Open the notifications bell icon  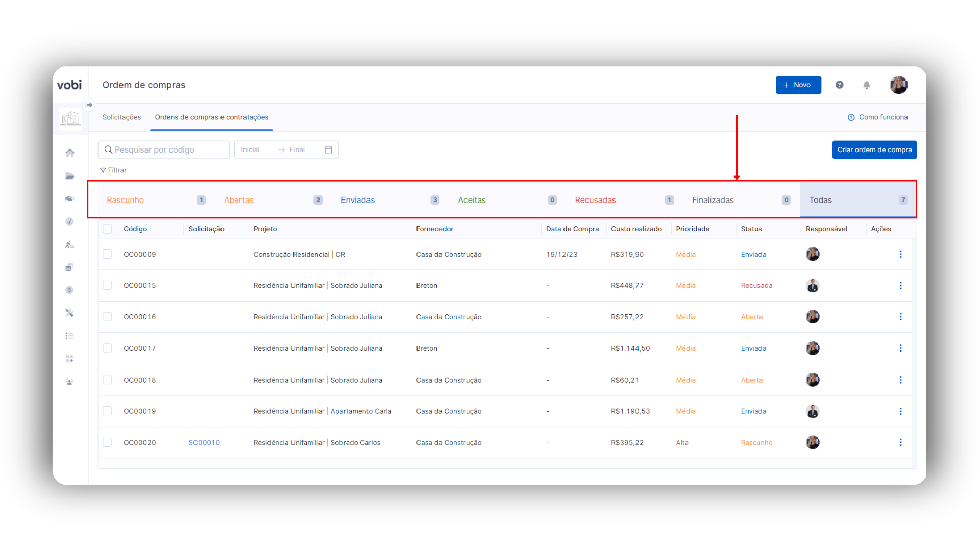pos(867,85)
